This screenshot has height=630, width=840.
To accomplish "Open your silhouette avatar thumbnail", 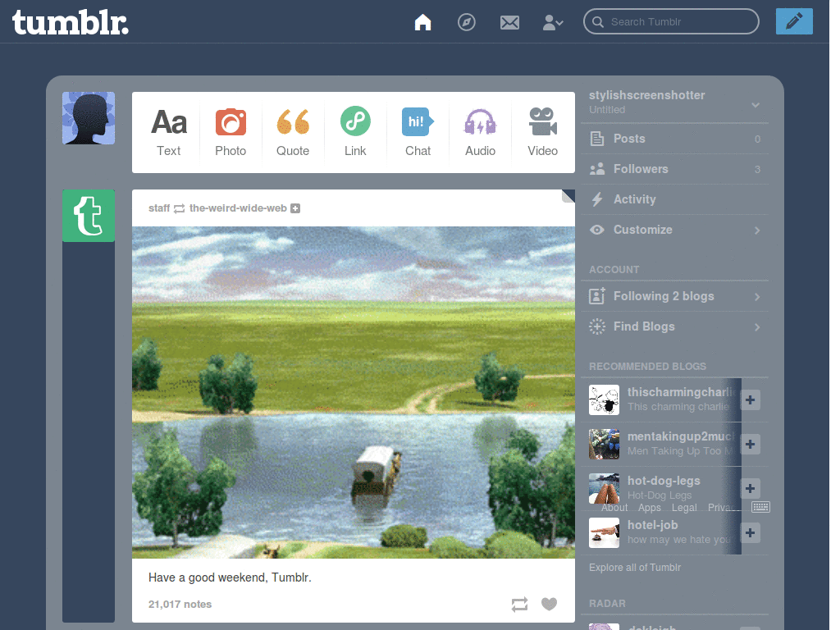I will click(89, 118).
